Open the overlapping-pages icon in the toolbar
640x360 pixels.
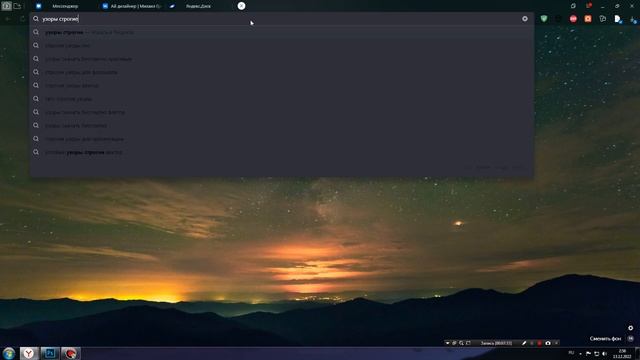(603, 19)
